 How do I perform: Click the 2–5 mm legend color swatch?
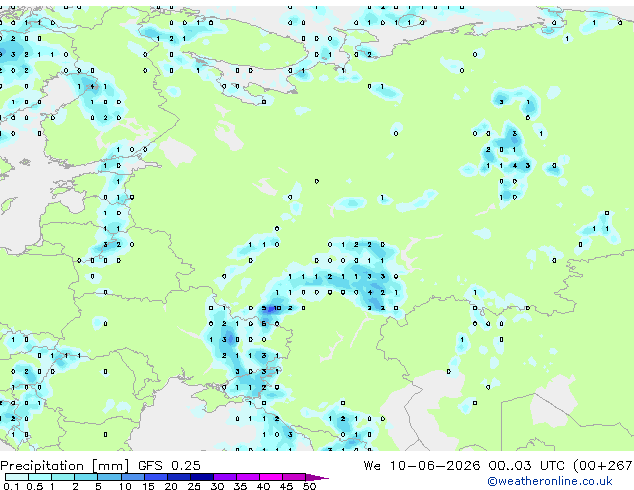86,477
